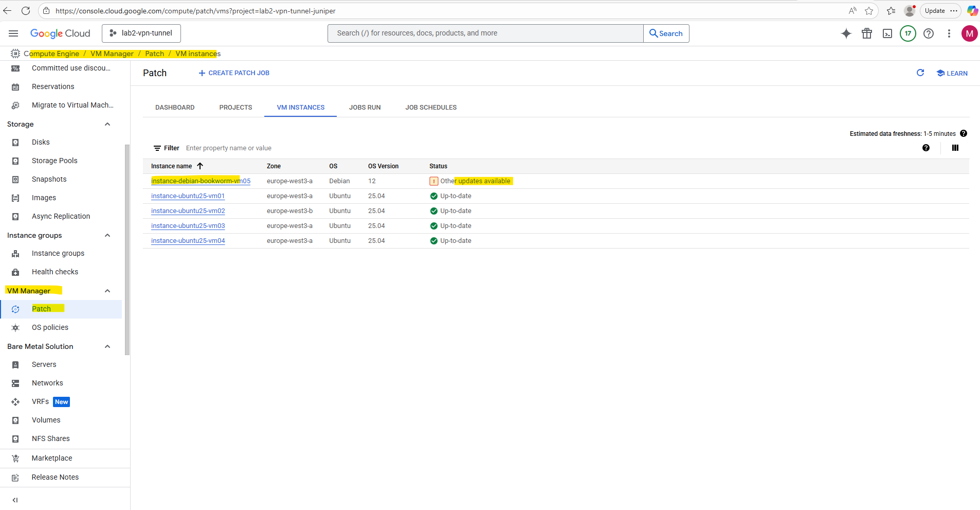980x510 pixels.
Task: Refresh the Patch page with refresh icon
Action: (x=920, y=73)
